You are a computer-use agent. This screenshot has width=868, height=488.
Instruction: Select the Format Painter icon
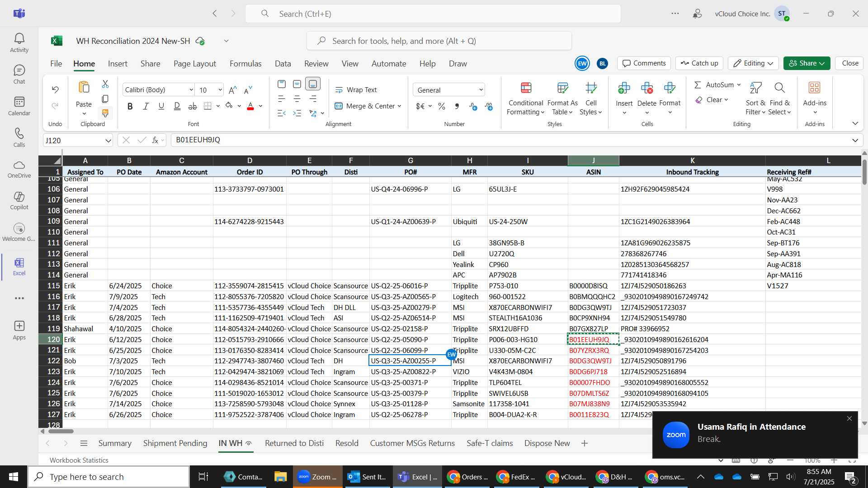point(105,113)
